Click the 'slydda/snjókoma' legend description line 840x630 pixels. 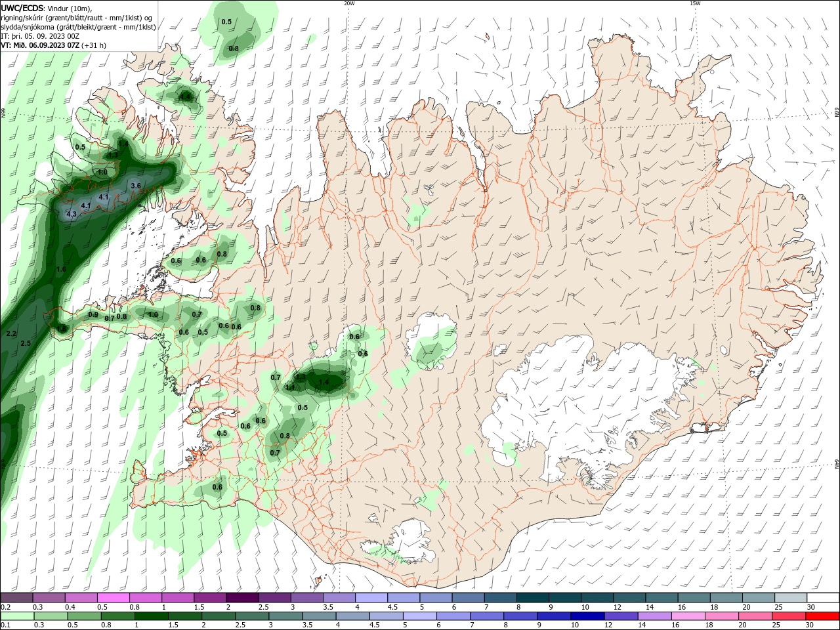pos(78,27)
